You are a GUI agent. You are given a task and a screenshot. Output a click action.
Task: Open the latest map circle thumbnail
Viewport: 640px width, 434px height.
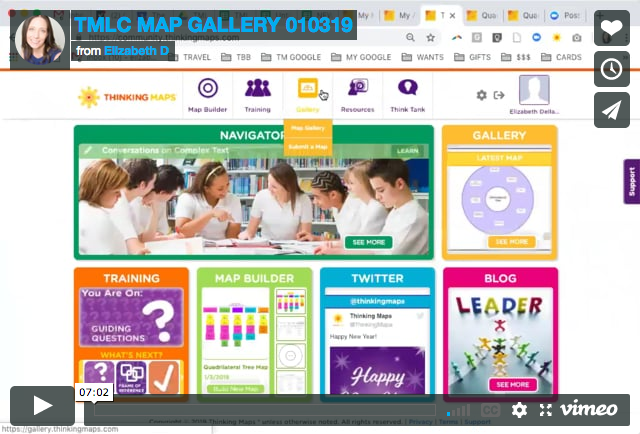pyautogui.click(x=498, y=199)
